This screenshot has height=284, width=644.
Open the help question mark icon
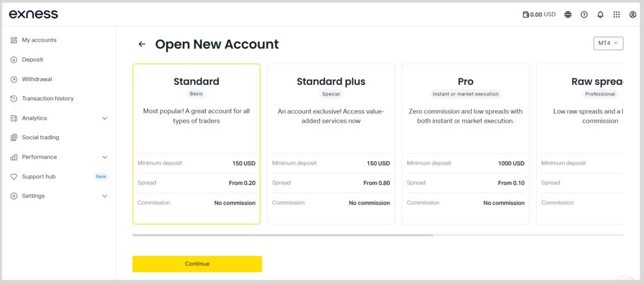(584, 14)
